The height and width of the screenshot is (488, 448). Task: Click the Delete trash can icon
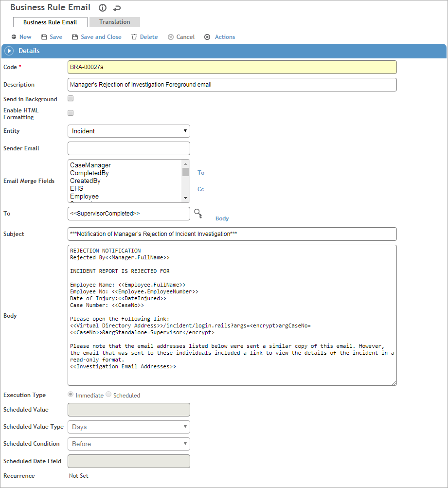coord(134,37)
